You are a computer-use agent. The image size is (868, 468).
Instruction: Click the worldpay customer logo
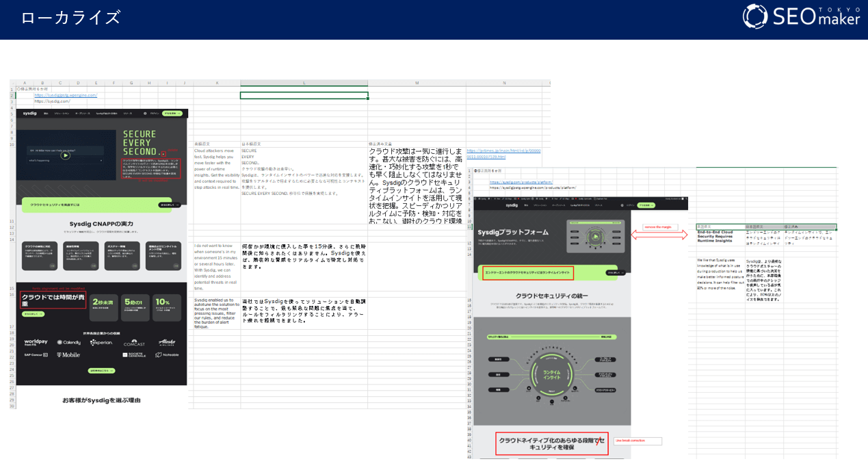coord(36,341)
